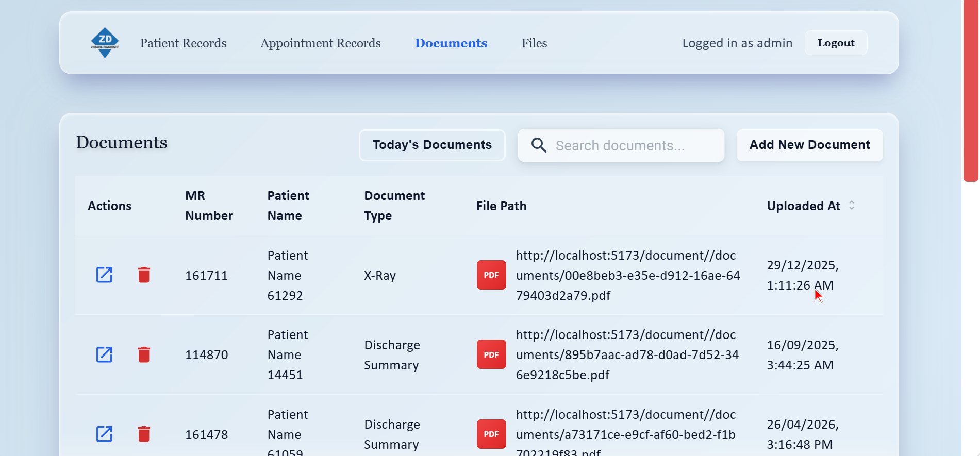980x456 pixels.
Task: Click the Logged in as admin text
Action: tap(737, 43)
